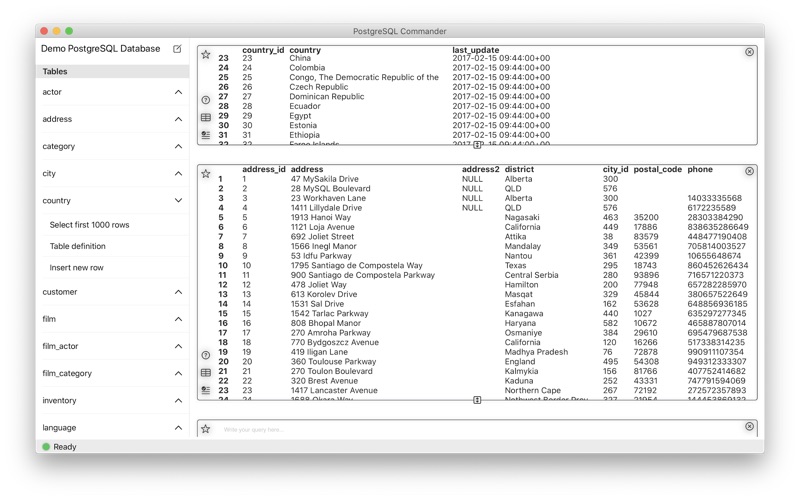Select the '1417 Lancaster Avenue' cell
The height and width of the screenshot is (500, 800).
pos(334,390)
